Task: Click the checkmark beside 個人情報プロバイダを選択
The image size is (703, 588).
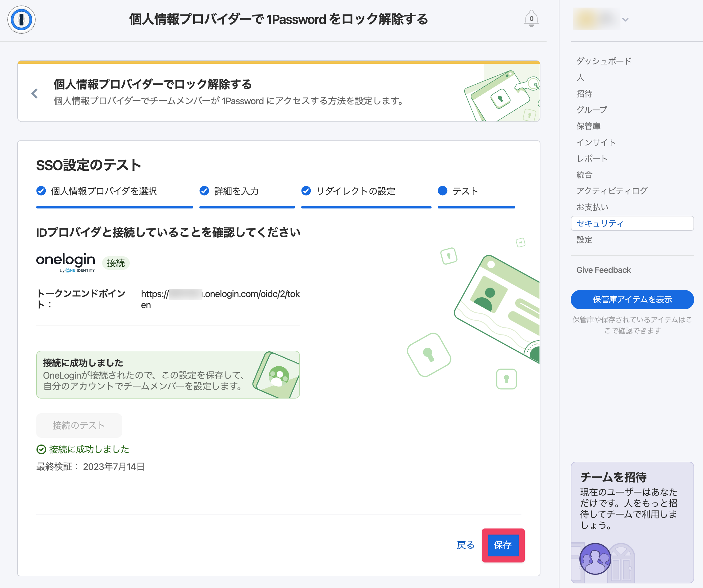Action: point(41,191)
